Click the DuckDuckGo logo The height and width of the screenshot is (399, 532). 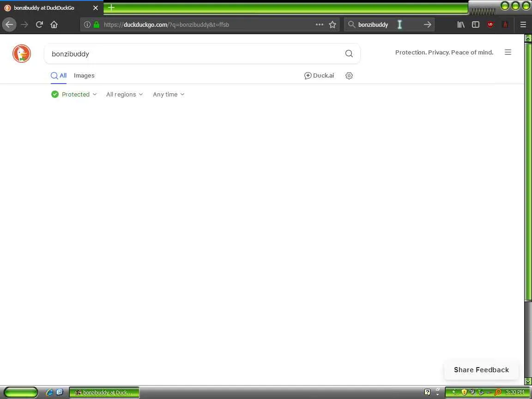(x=22, y=54)
